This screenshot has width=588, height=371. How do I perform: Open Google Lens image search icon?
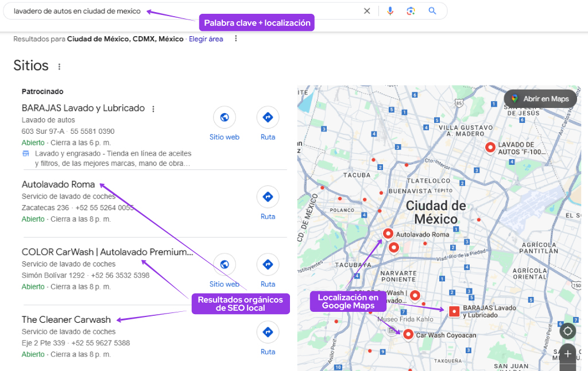coord(411,11)
